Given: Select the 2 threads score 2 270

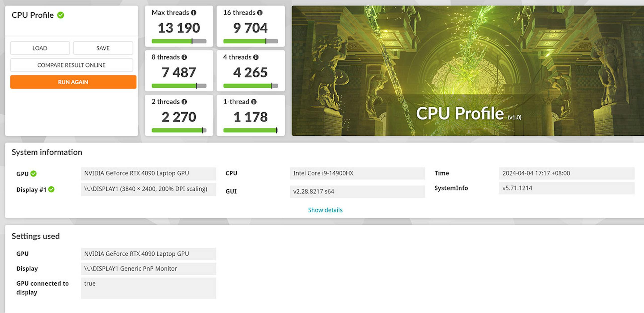Looking at the screenshot, I should (179, 117).
